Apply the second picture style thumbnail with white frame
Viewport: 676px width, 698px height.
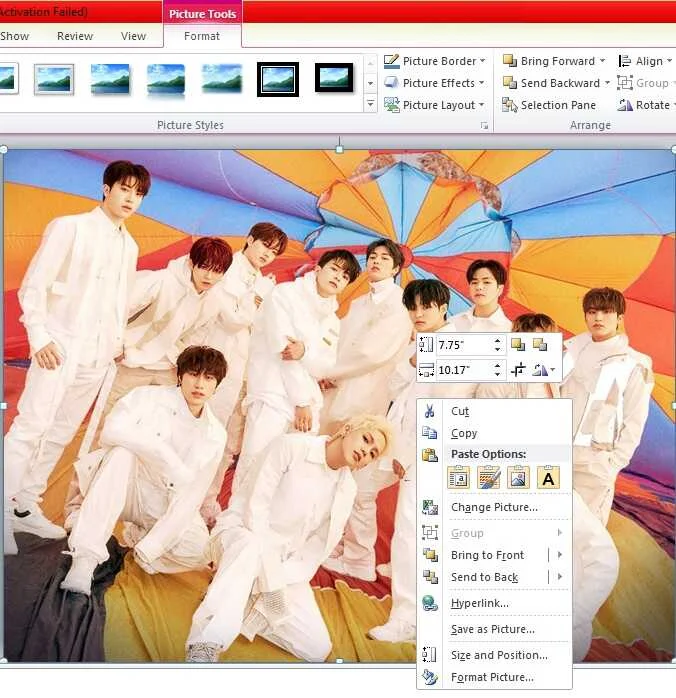coord(54,80)
